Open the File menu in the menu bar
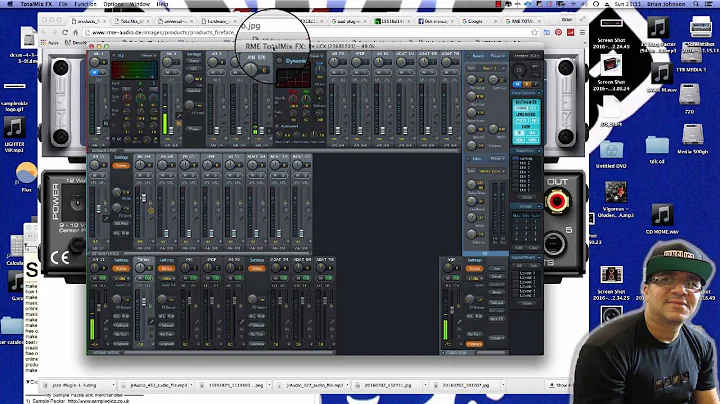 [x=63, y=4]
